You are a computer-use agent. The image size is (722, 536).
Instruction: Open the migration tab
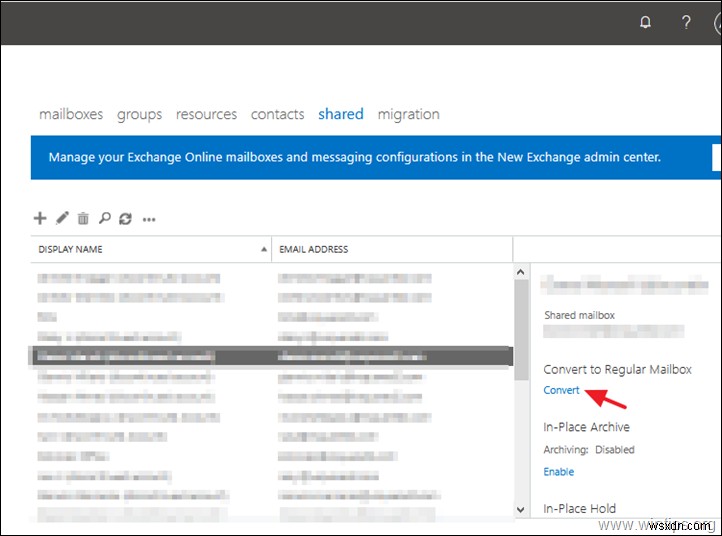(408, 114)
